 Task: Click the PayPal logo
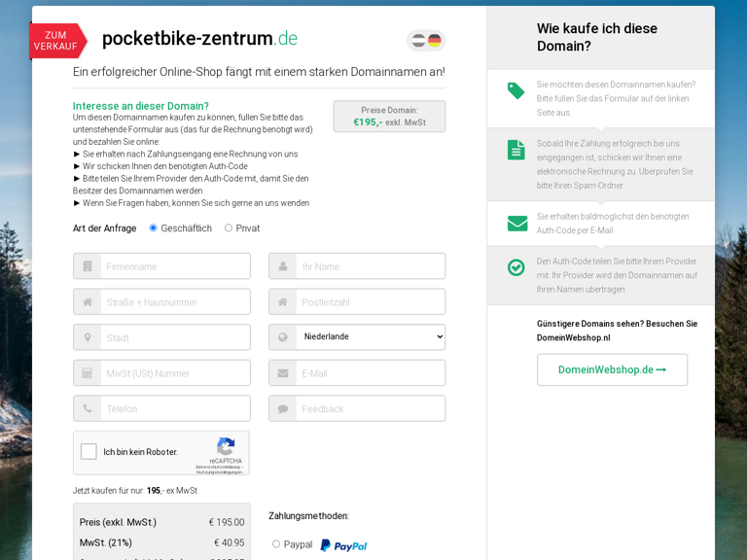click(x=343, y=545)
